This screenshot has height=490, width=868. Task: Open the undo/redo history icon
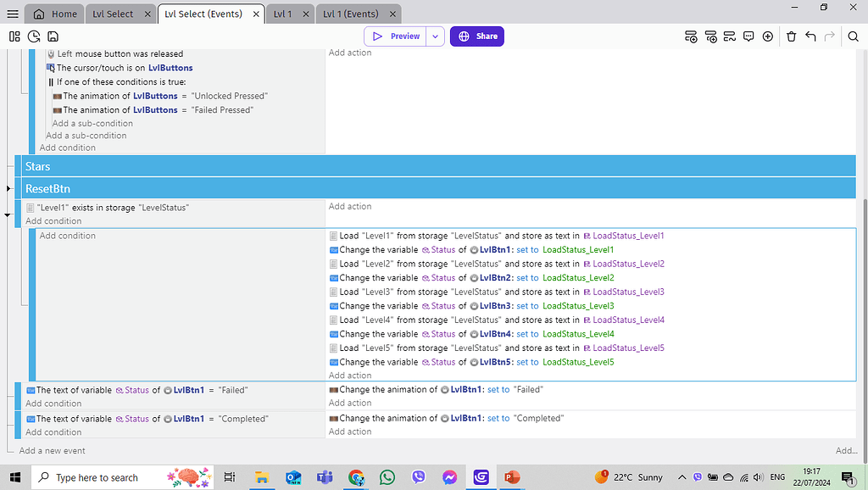[35, 36]
